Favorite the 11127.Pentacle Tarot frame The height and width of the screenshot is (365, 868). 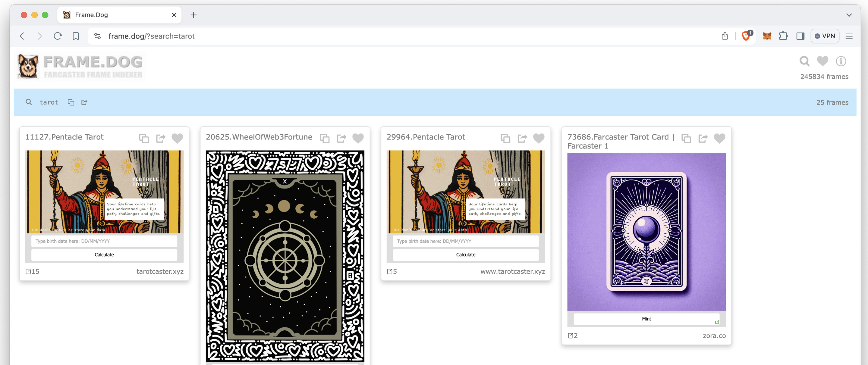coord(177,139)
